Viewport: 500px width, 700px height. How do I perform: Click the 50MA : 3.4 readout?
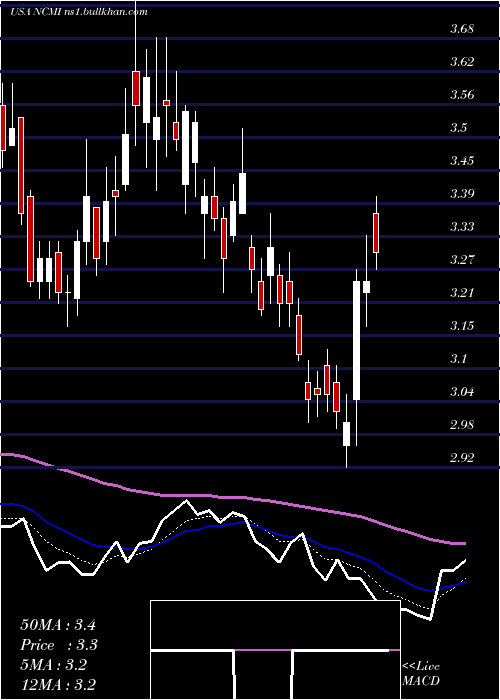point(58,625)
